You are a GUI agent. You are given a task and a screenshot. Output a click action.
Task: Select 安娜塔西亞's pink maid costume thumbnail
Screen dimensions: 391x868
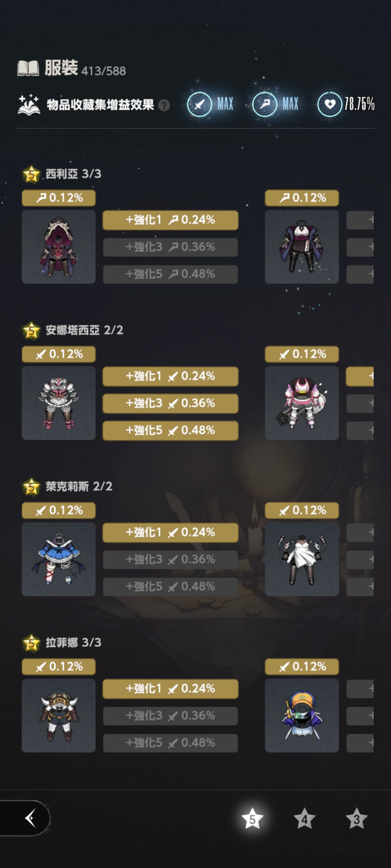[x=59, y=403]
